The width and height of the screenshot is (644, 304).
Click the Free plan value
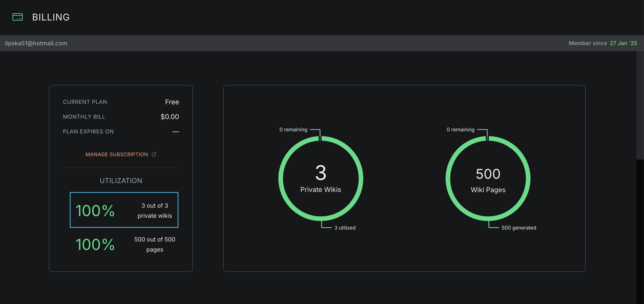pyautogui.click(x=172, y=102)
